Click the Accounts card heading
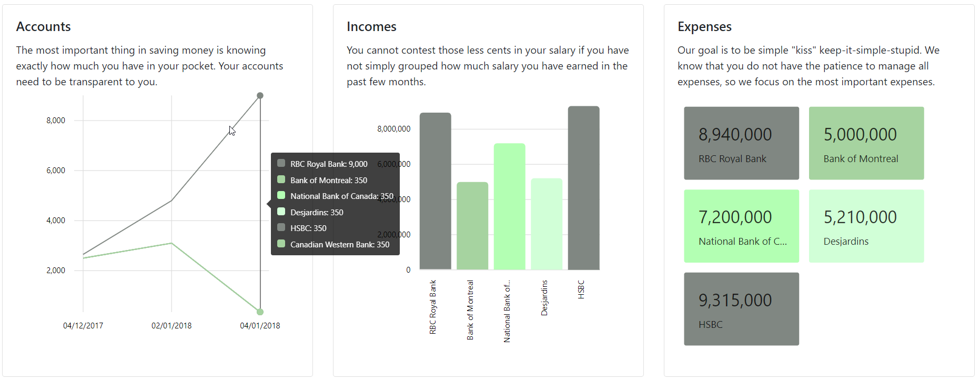This screenshot has height=380, width=980. click(43, 27)
